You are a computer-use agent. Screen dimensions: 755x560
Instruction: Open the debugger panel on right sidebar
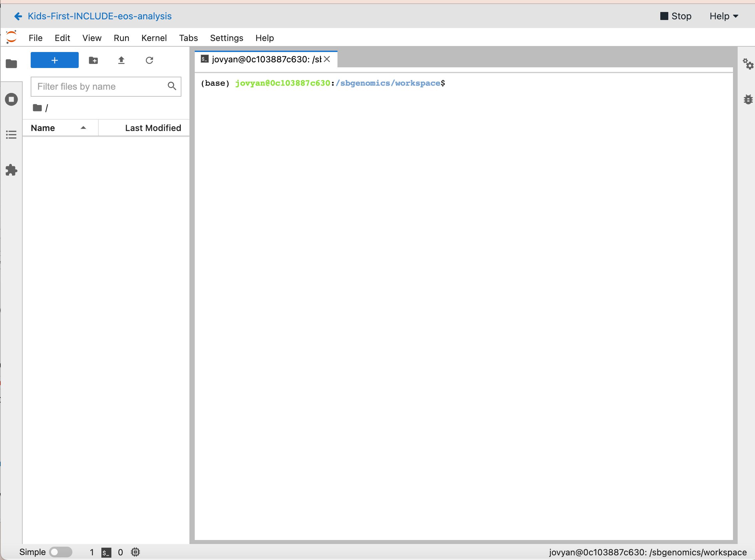[x=749, y=99]
